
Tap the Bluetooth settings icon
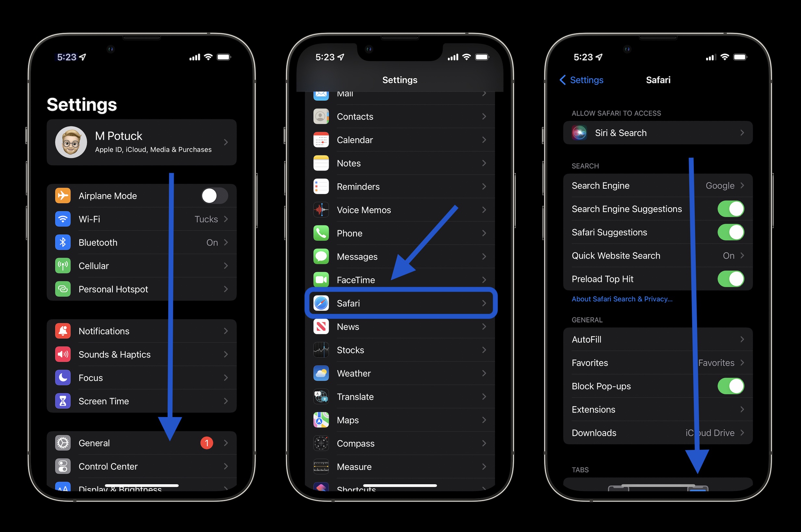(x=65, y=243)
